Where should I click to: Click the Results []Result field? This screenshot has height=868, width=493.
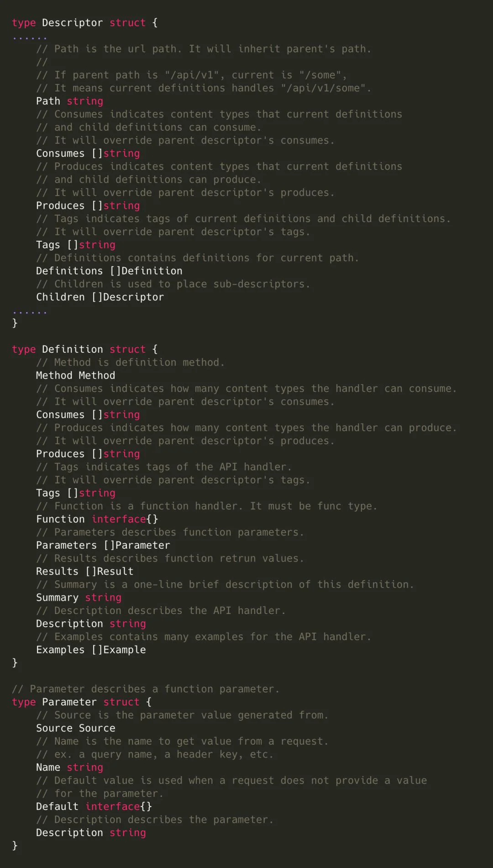(85, 572)
